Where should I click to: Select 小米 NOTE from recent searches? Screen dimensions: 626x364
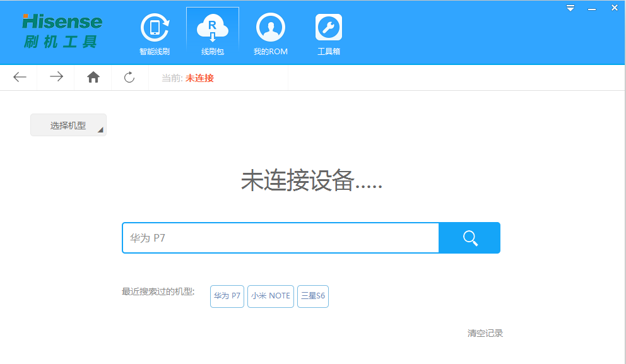coord(270,296)
